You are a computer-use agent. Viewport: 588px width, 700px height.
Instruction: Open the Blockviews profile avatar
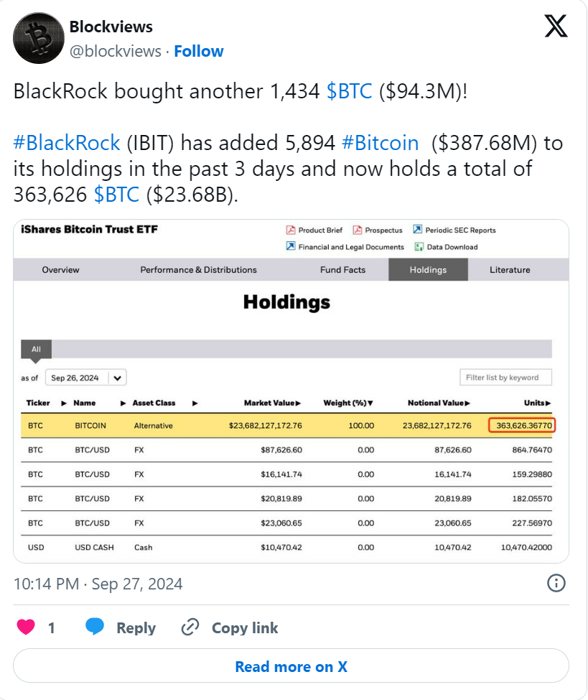[x=39, y=38]
